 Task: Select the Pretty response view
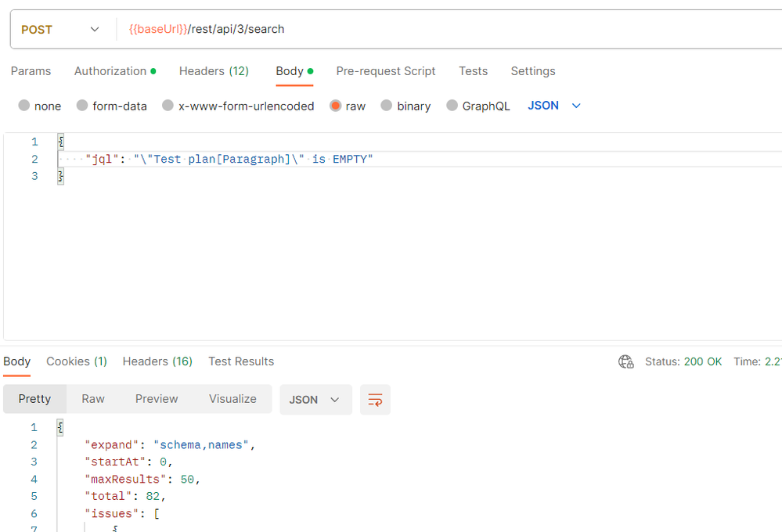[x=34, y=399]
